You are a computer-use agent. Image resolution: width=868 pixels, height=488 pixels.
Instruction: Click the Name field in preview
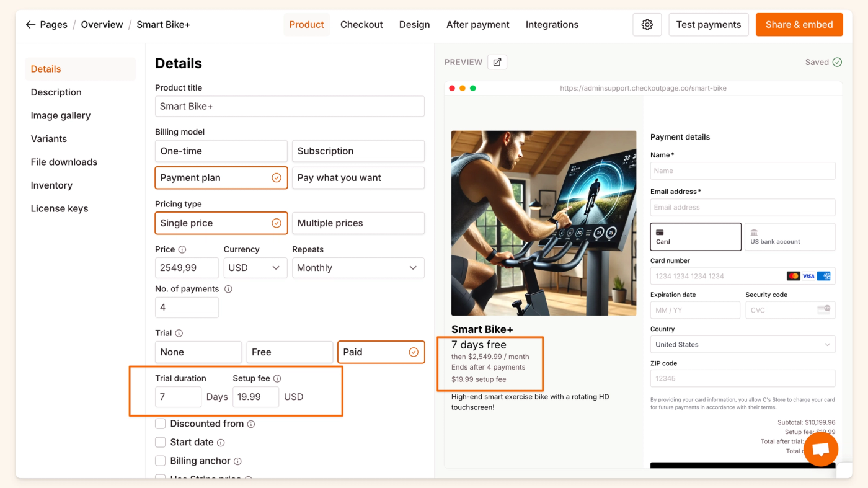pos(743,171)
